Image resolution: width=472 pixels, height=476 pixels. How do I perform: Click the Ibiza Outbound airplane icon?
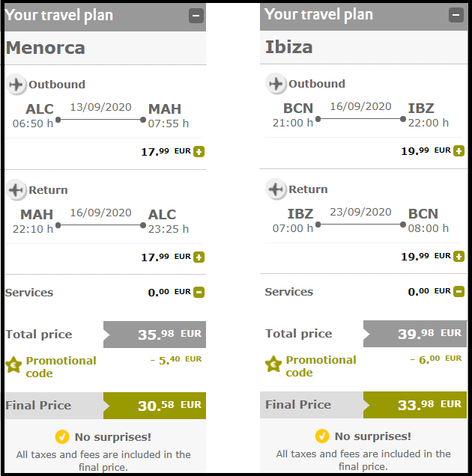(276, 84)
